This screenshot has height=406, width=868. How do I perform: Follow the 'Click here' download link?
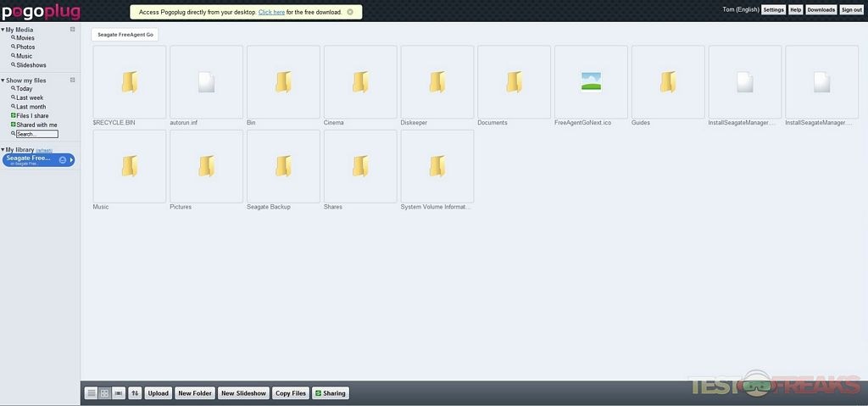[x=271, y=12]
